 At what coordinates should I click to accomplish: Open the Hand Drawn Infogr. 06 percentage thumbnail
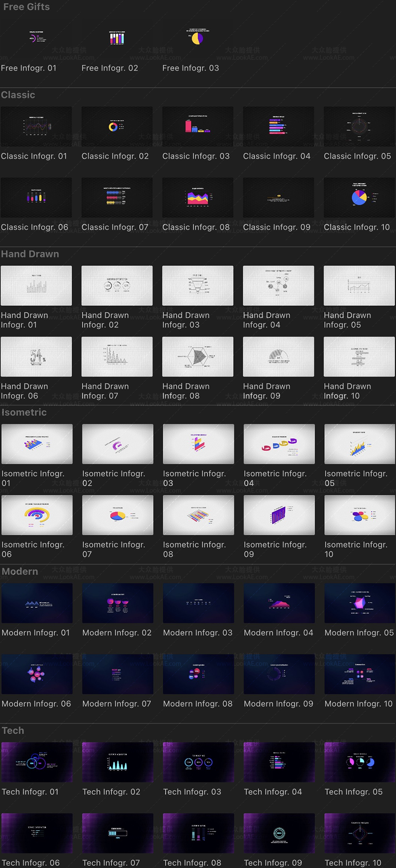pos(36,357)
